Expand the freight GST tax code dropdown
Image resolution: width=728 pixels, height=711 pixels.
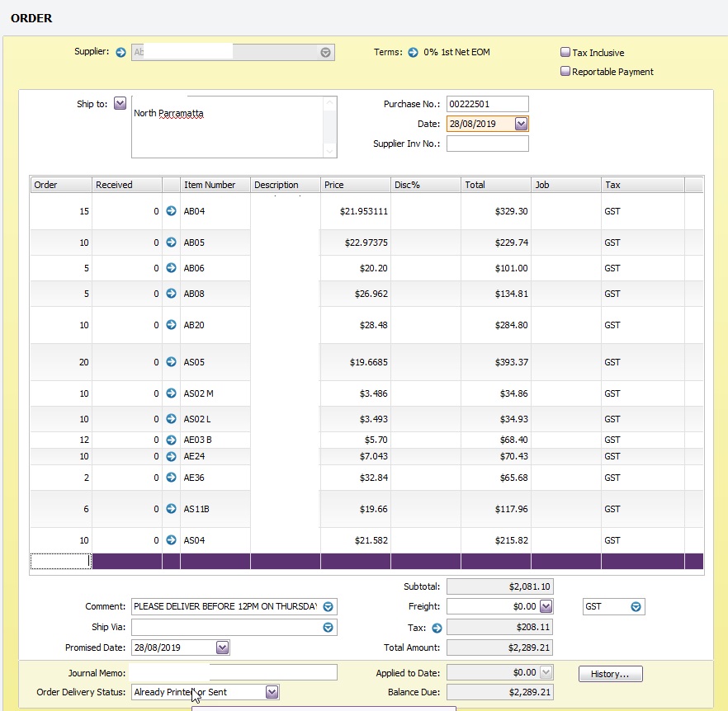coord(636,606)
